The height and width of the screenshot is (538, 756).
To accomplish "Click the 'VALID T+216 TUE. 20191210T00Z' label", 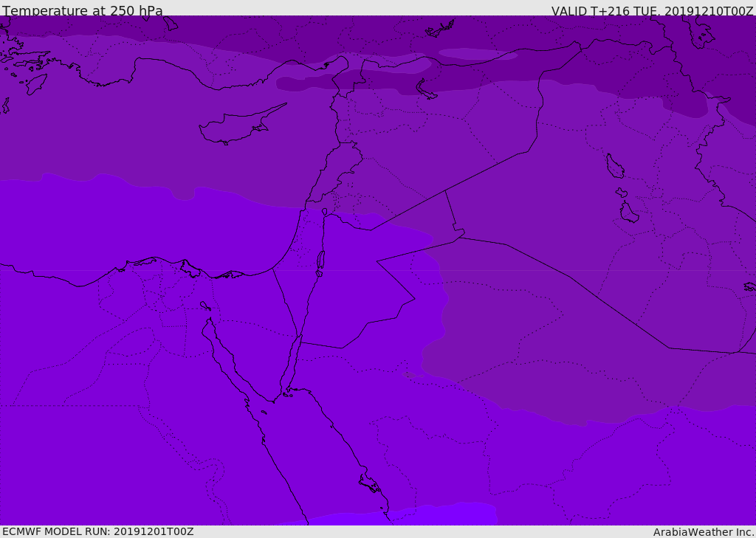I will point(653,10).
